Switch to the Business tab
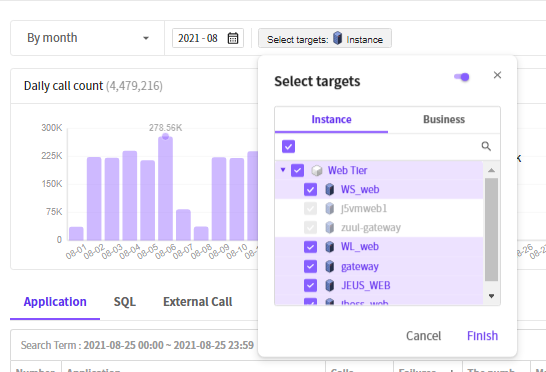546x372 pixels. click(x=444, y=119)
